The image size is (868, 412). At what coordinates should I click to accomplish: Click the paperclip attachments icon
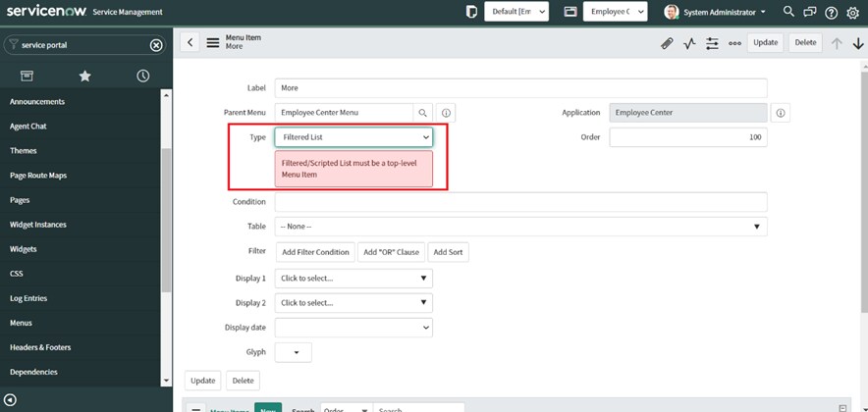[667, 43]
